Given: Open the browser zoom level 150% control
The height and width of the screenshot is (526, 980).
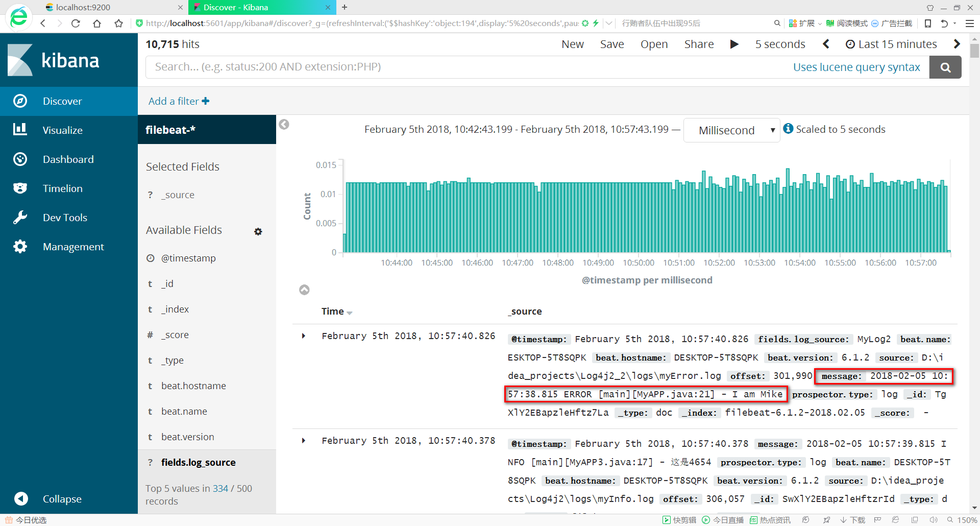Looking at the screenshot, I should click(962, 520).
